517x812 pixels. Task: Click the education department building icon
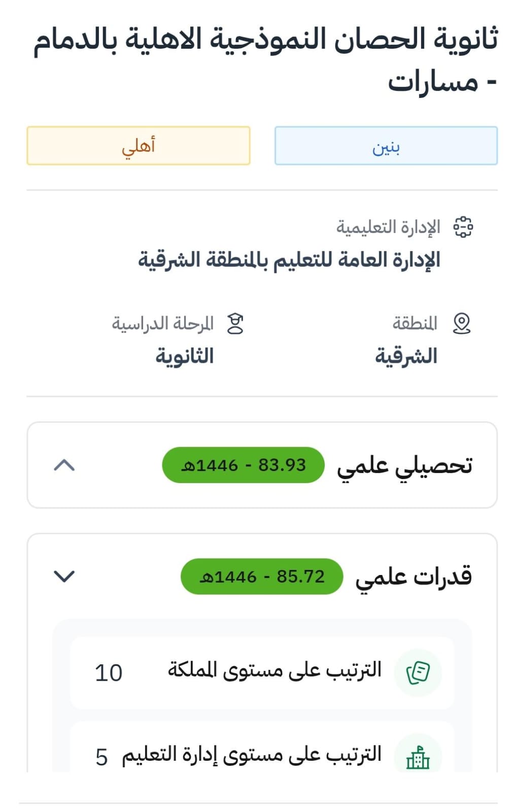[418, 758]
